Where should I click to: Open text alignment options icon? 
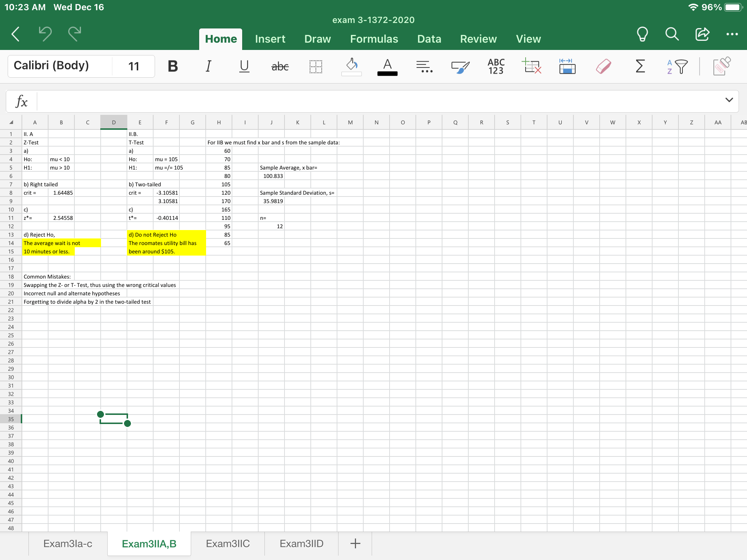coord(424,66)
